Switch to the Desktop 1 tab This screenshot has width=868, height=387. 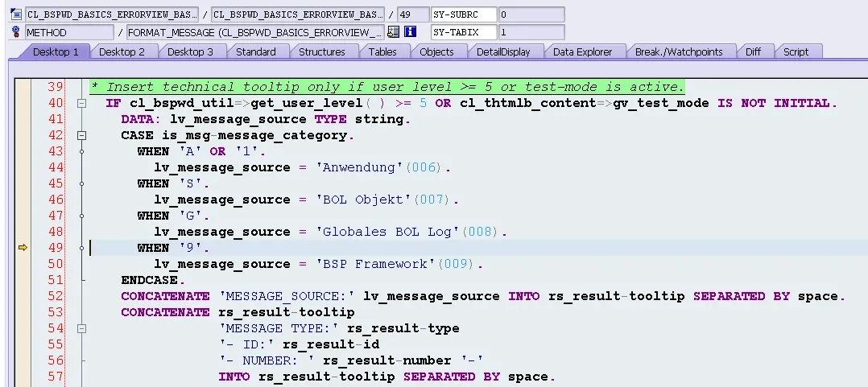pyautogui.click(x=56, y=52)
